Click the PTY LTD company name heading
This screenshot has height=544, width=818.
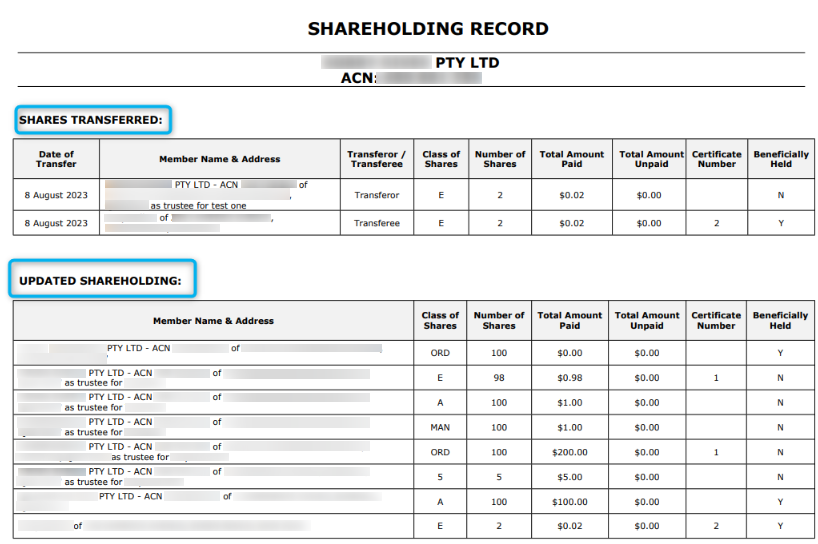(x=467, y=62)
